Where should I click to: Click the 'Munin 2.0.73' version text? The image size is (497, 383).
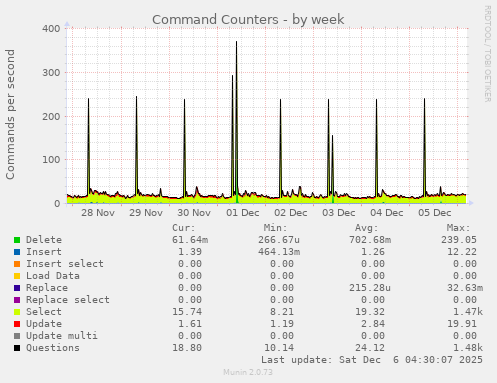click(x=248, y=372)
